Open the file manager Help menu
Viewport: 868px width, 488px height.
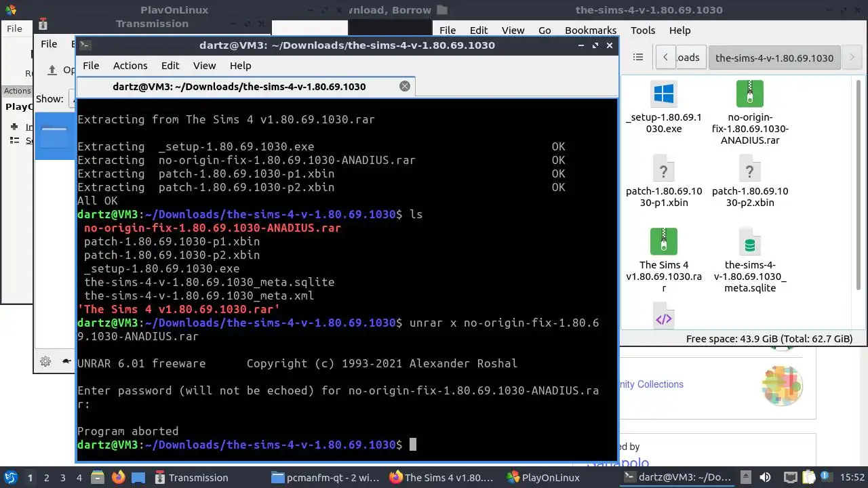679,30
